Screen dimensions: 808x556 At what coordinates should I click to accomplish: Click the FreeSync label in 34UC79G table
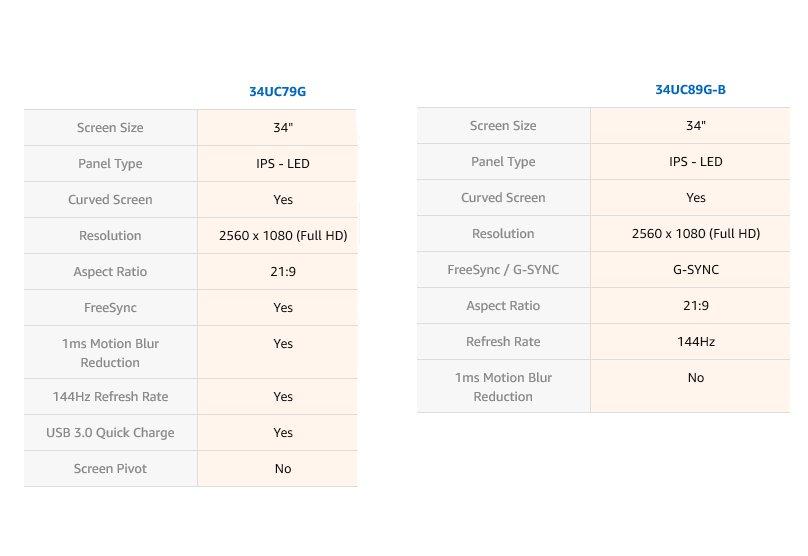tap(110, 308)
